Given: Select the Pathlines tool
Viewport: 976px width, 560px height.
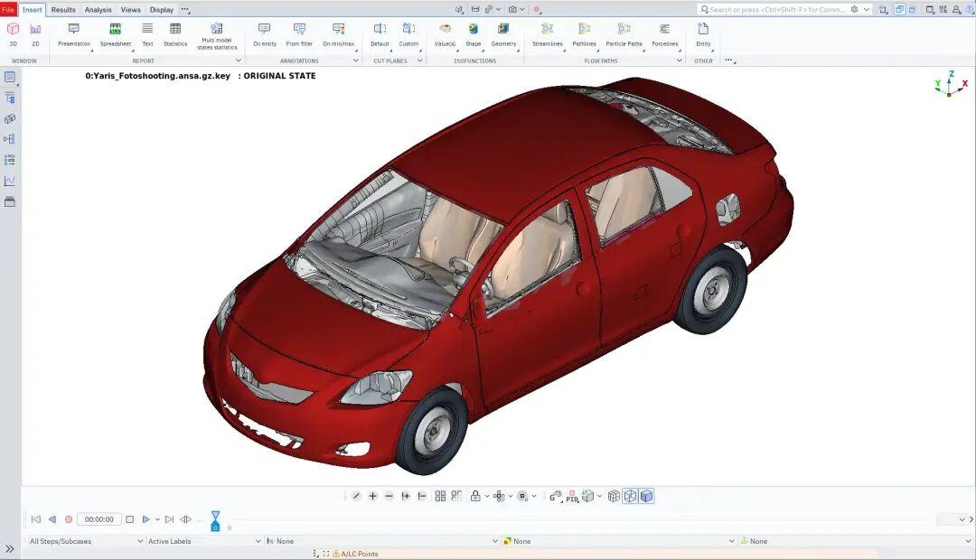Looking at the screenshot, I should pyautogui.click(x=584, y=34).
